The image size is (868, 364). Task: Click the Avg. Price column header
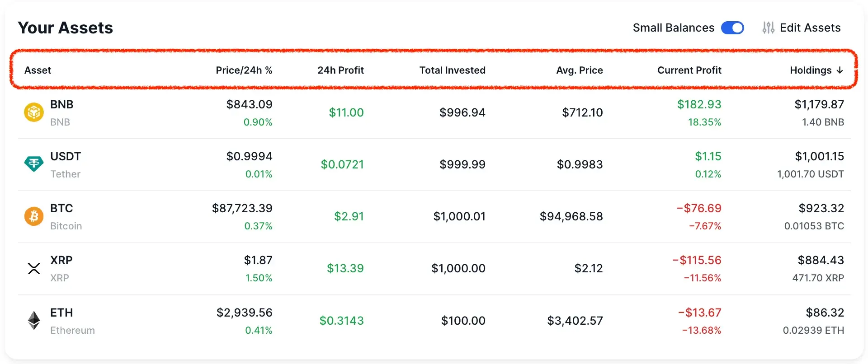pyautogui.click(x=580, y=70)
